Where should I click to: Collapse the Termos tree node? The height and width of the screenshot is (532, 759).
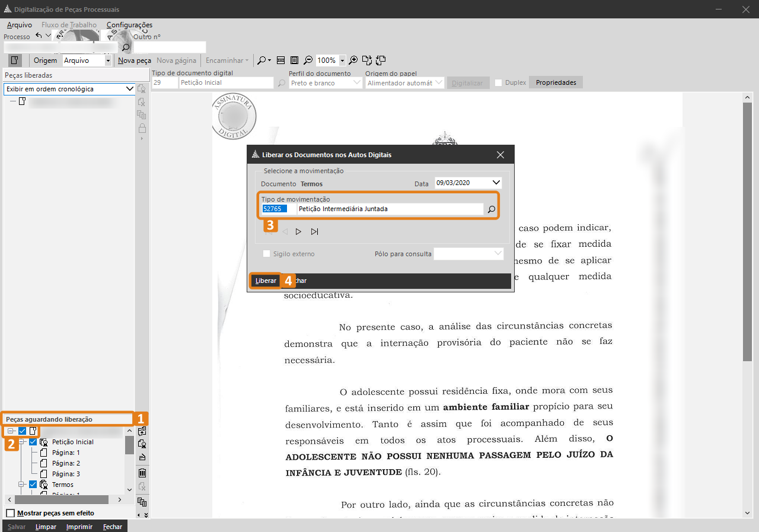[21, 485]
